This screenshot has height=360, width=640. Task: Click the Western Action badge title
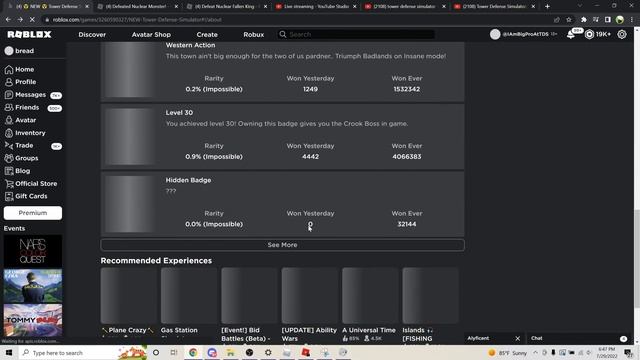190,45
